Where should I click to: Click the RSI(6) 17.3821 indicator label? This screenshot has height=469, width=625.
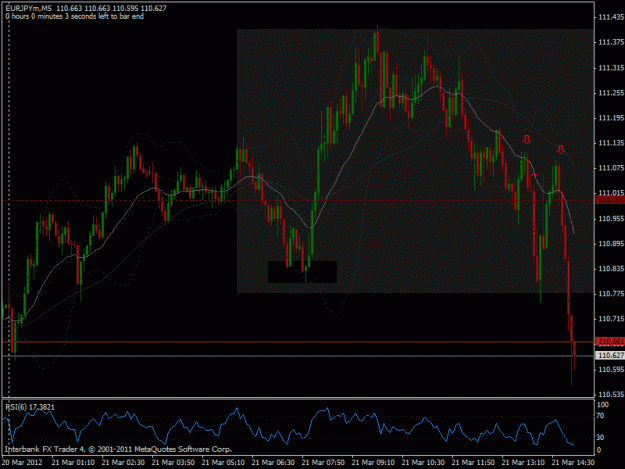(x=30, y=407)
